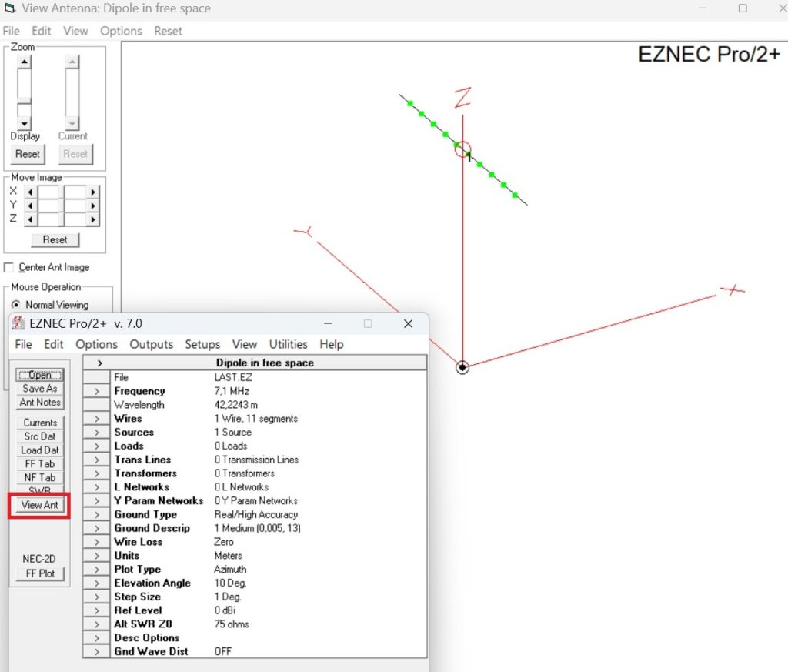Open the Options menu in View Antenna
This screenshot has height=672, width=788.
point(121,31)
